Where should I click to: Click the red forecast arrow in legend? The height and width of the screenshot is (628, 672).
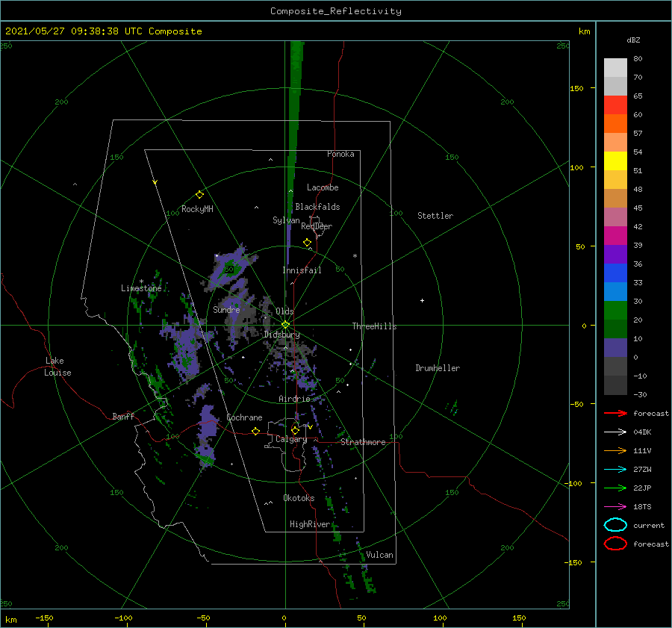(x=615, y=413)
